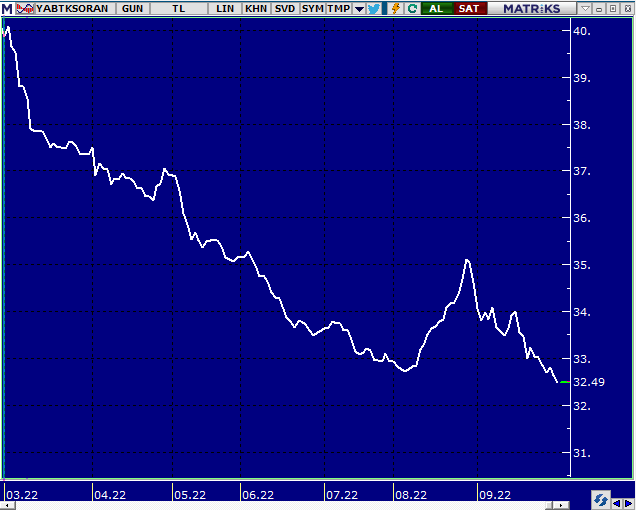Image resolution: width=636 pixels, height=510 pixels.
Task: Open the chart type icon beside YABTKSORAN
Action: click(25, 9)
